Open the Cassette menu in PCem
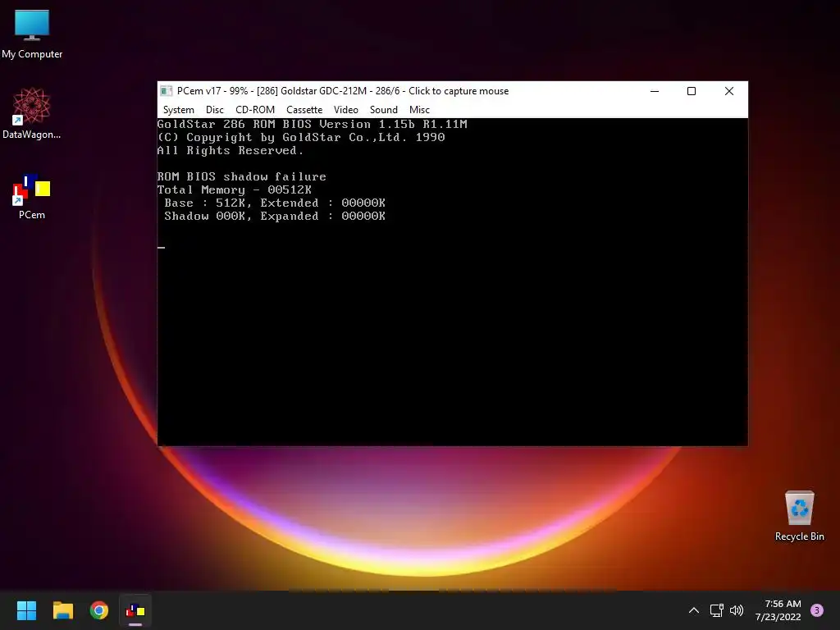 click(304, 110)
